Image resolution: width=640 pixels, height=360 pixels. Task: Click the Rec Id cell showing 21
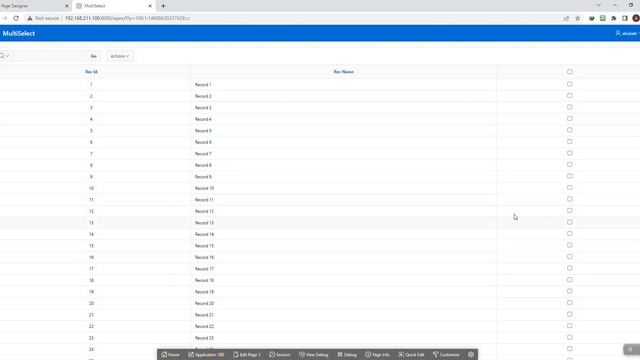click(91, 315)
